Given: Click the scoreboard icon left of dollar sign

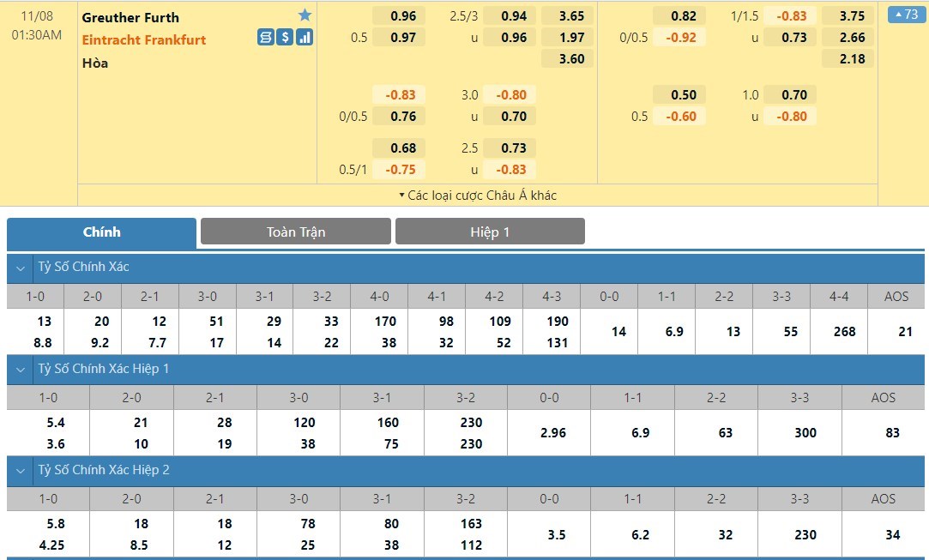Looking at the screenshot, I should (266, 38).
